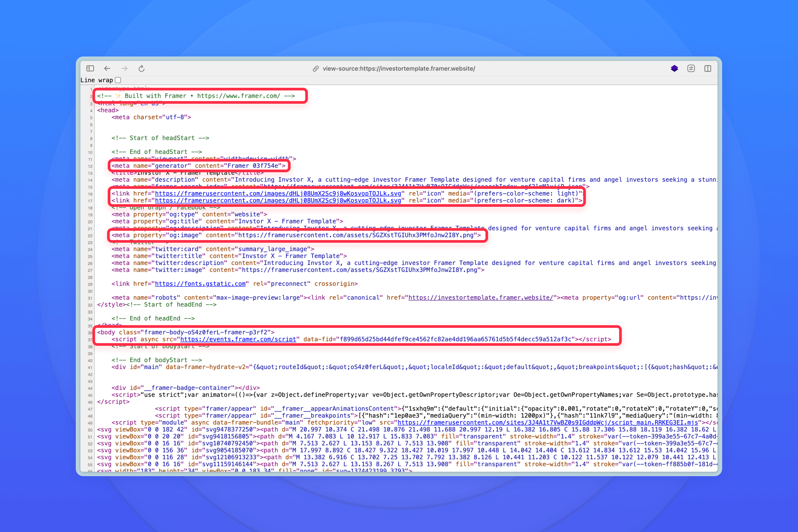Click the 'Built with Framer' comment line
The width and height of the screenshot is (798, 532).
196,96
